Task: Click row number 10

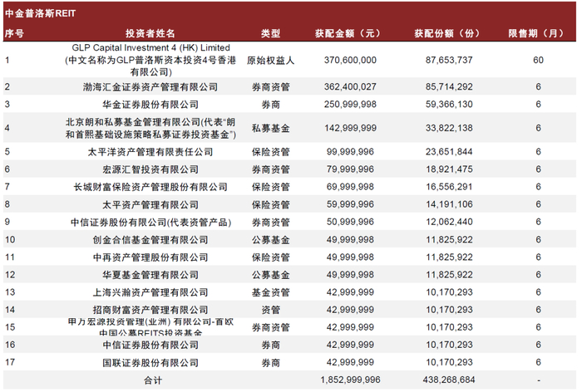Action: [10, 239]
